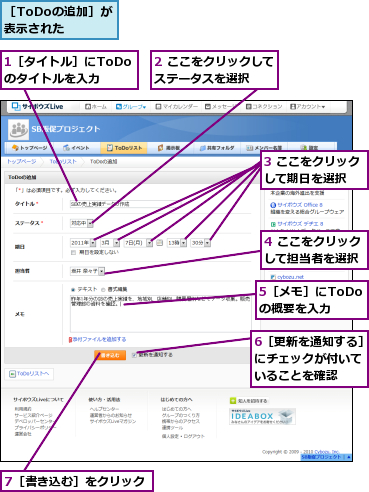Click the トップページ breadcrumb link
This screenshot has width=369, height=492.
[x=22, y=161]
